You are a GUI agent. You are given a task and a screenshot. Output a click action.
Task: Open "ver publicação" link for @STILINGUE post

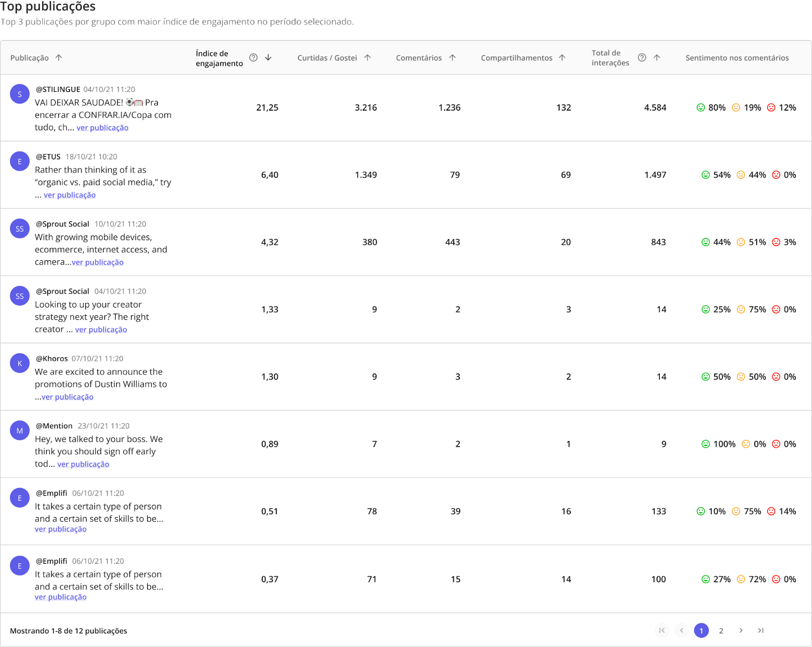[103, 128]
